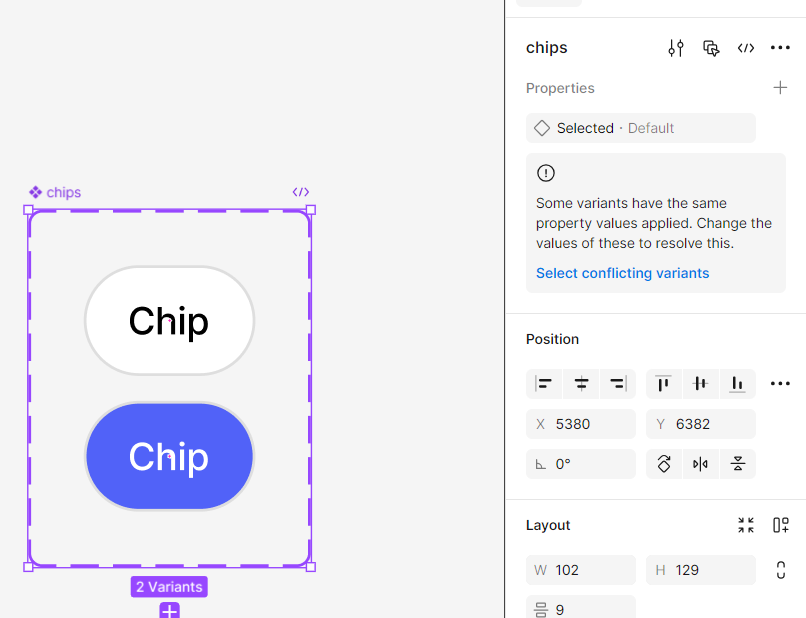Click the auto layout add icon

(x=780, y=525)
